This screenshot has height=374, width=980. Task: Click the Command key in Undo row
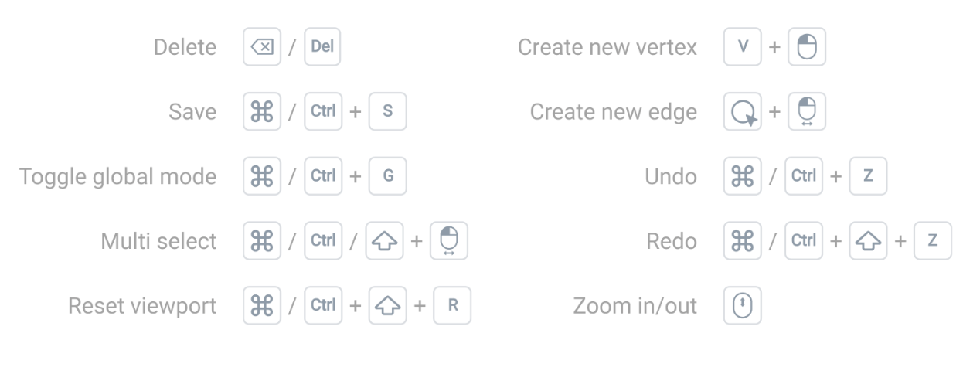click(743, 176)
